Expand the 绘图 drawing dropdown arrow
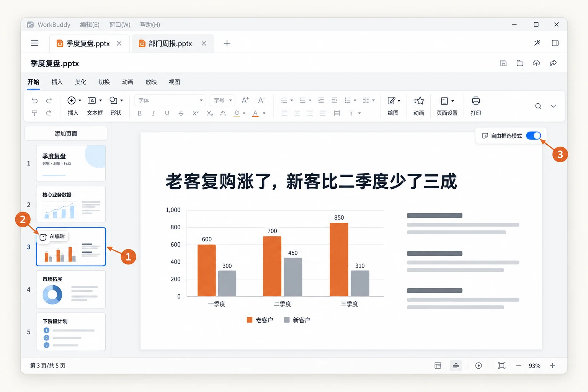The width and height of the screenshot is (588, 392). pos(399,101)
